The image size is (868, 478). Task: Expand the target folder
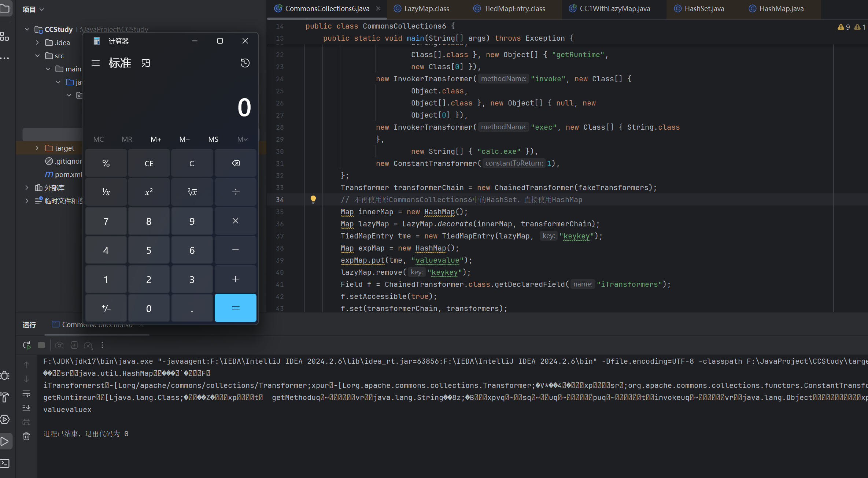tap(37, 148)
